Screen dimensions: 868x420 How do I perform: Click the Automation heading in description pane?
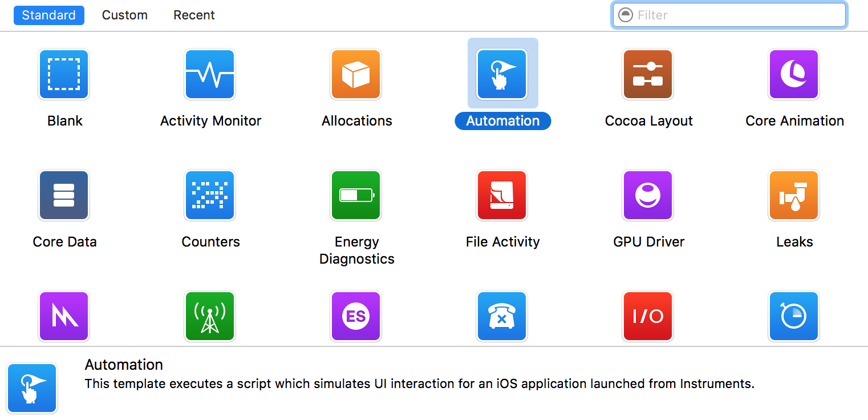(124, 365)
